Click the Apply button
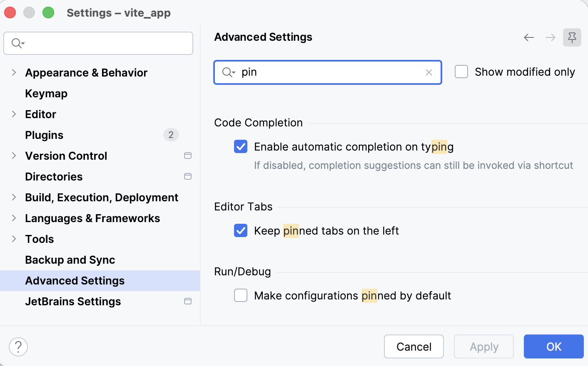This screenshot has height=366, width=588. coord(484,346)
